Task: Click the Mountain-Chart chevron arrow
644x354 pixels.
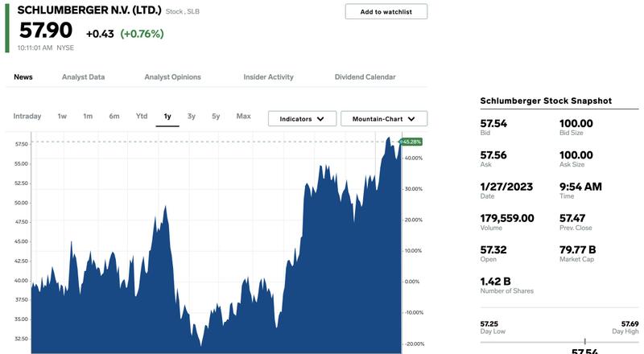Action: coord(411,119)
